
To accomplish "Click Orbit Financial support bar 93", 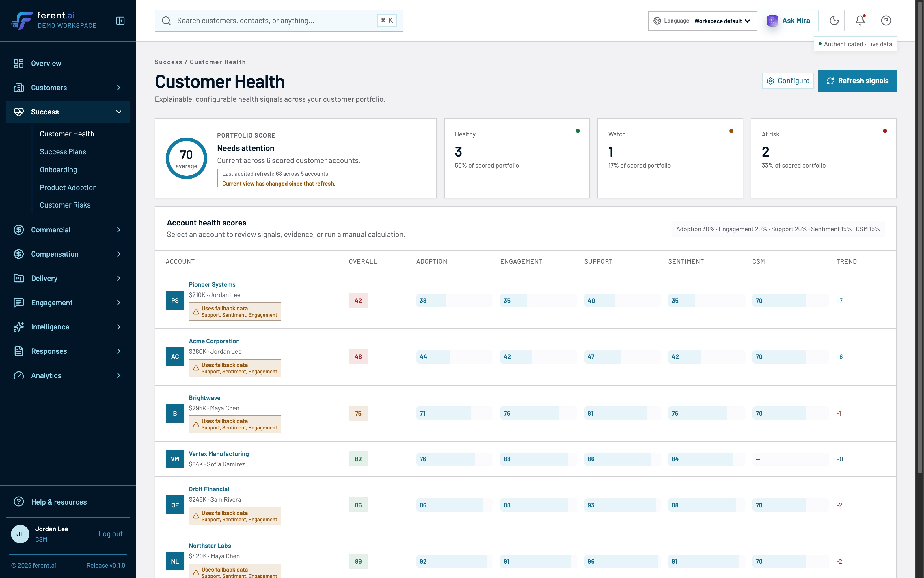I will tap(622, 505).
